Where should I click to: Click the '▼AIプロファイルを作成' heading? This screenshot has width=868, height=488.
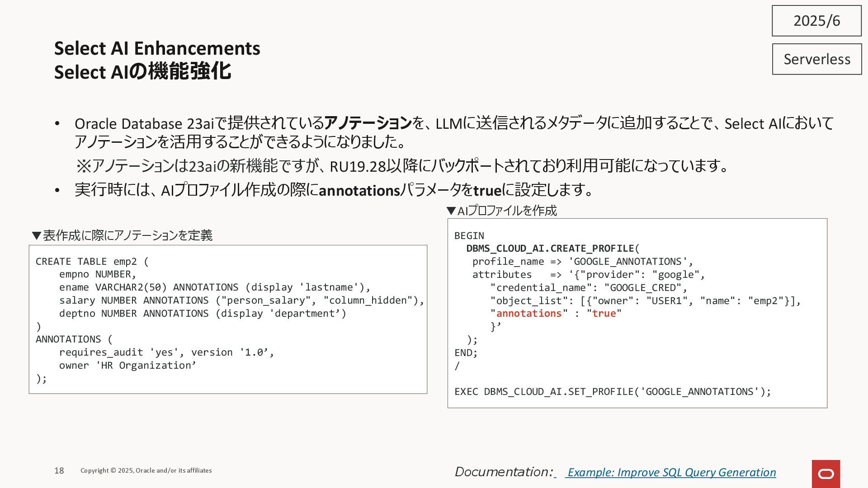tap(501, 211)
